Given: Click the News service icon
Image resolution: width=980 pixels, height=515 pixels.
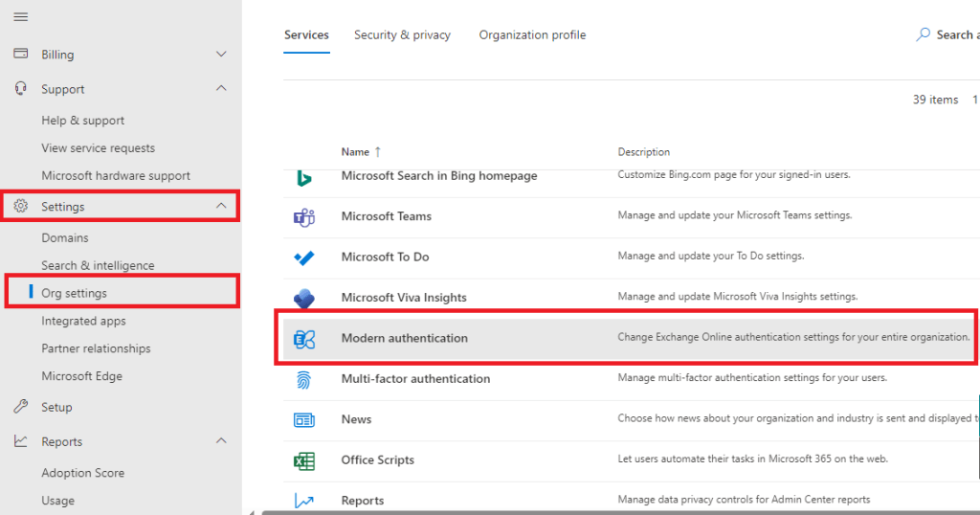Looking at the screenshot, I should [x=304, y=419].
